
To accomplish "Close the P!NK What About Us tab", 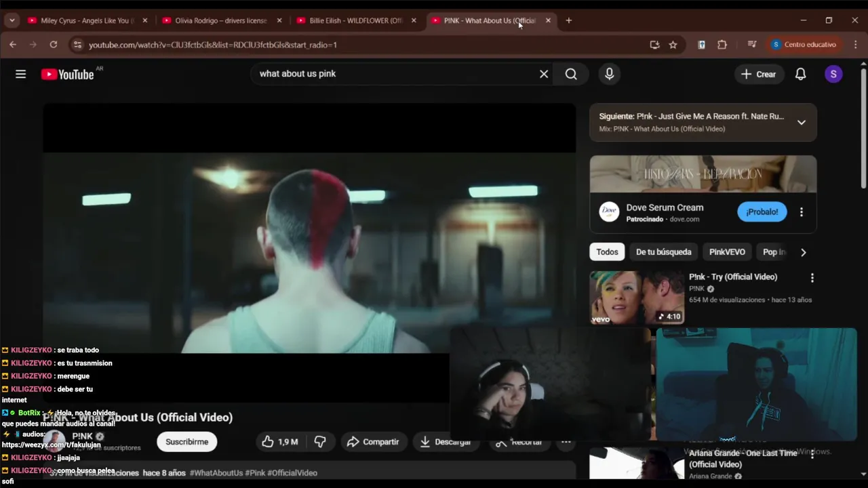I will click(548, 20).
